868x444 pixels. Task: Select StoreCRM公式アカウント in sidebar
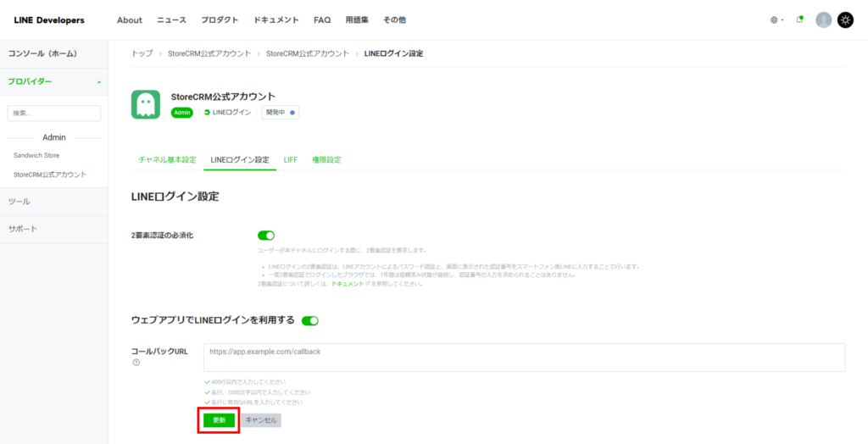point(50,175)
